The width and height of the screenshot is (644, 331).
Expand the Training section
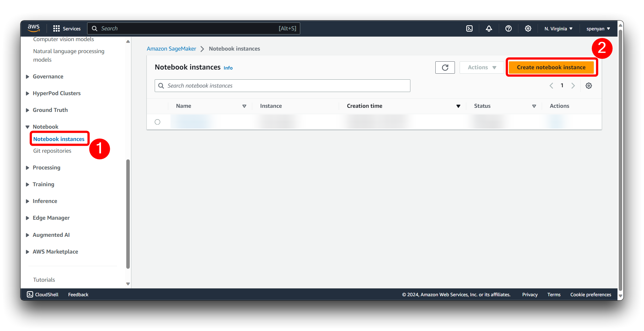coord(27,184)
